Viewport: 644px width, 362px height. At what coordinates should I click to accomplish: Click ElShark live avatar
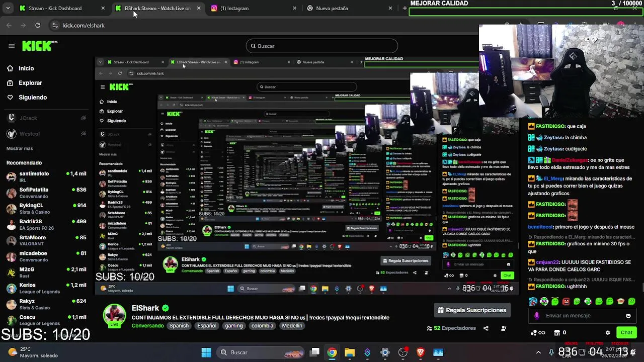(114, 315)
